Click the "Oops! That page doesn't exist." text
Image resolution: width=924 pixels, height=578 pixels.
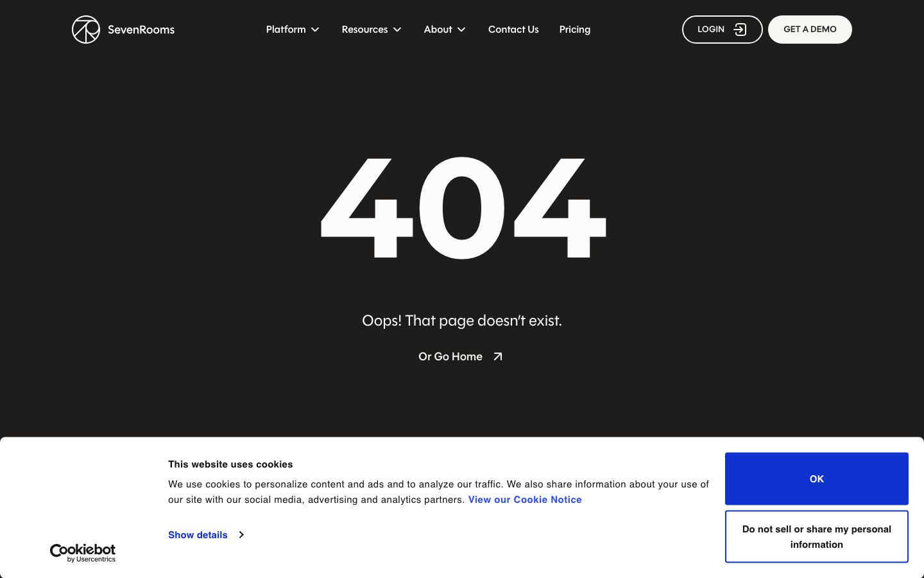(x=462, y=320)
